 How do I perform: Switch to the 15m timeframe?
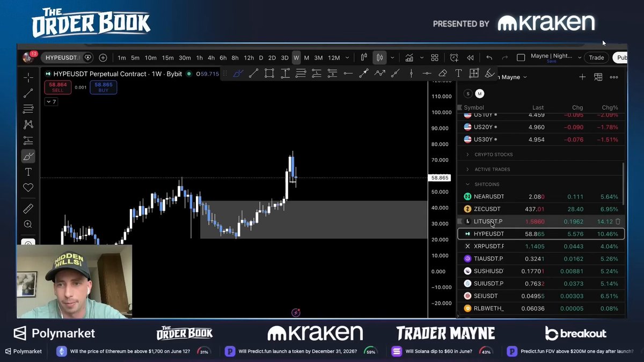coord(168,57)
